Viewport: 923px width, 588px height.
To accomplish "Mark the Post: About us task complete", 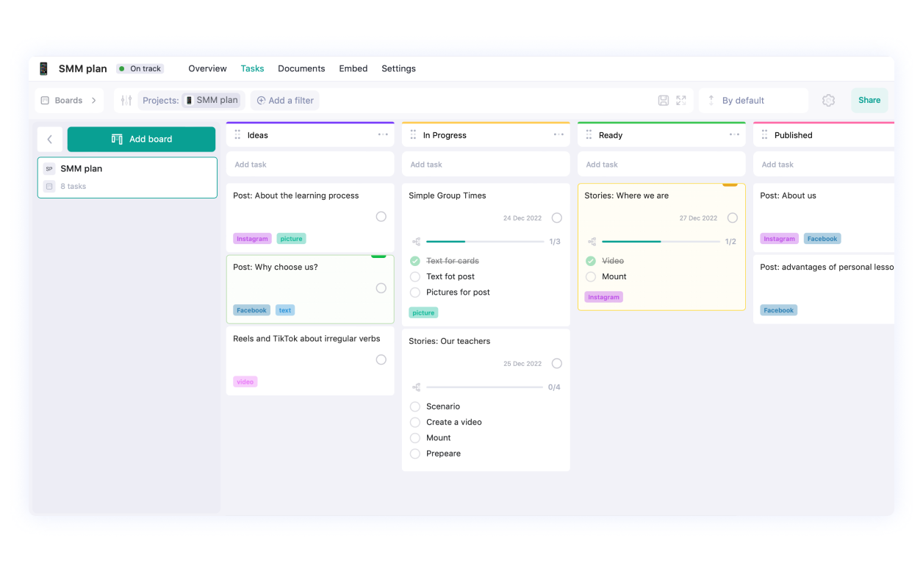I will tap(908, 216).
